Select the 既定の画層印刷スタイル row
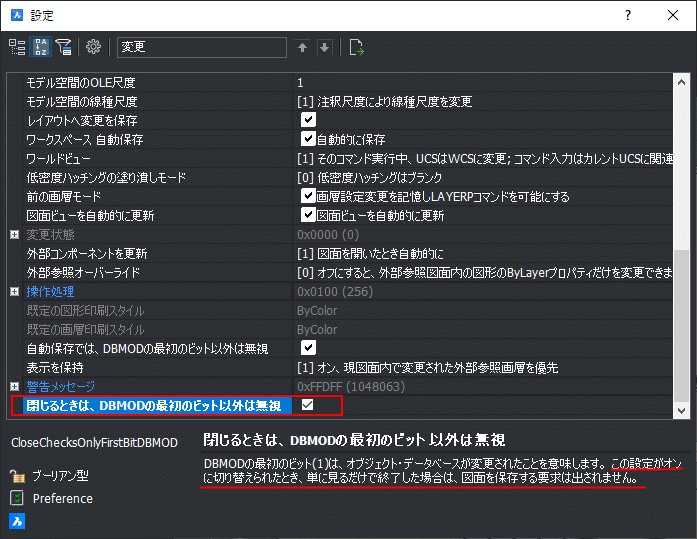Screen dimensions: 697x539 coord(85,330)
